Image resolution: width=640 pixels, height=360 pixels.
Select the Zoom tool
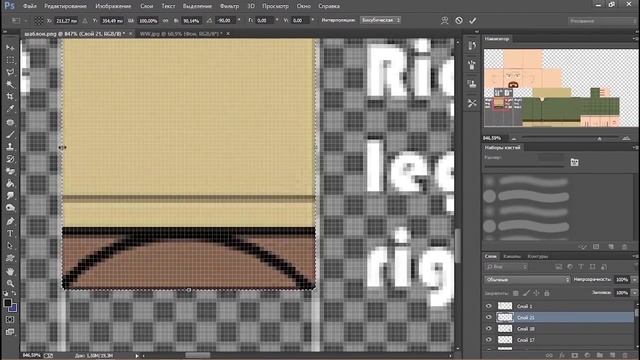tap(10, 283)
